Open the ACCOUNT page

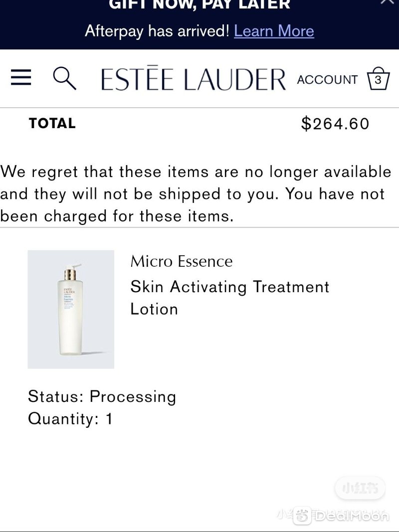(x=327, y=79)
